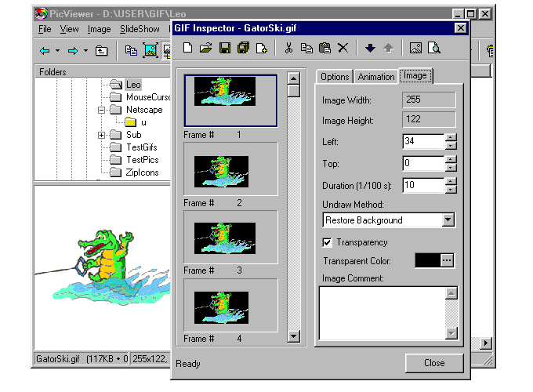Decrease Duration with the down spinner
This screenshot has height=392, width=533.
[451, 190]
